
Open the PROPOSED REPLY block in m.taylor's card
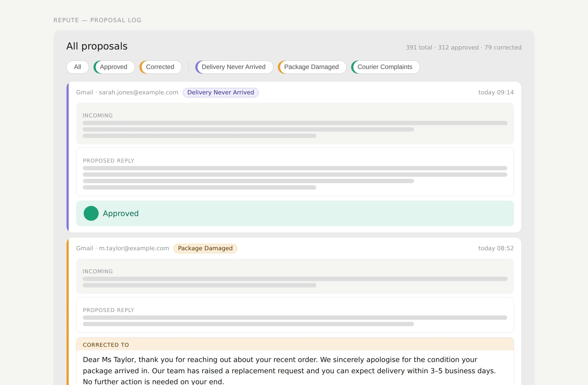295,315
